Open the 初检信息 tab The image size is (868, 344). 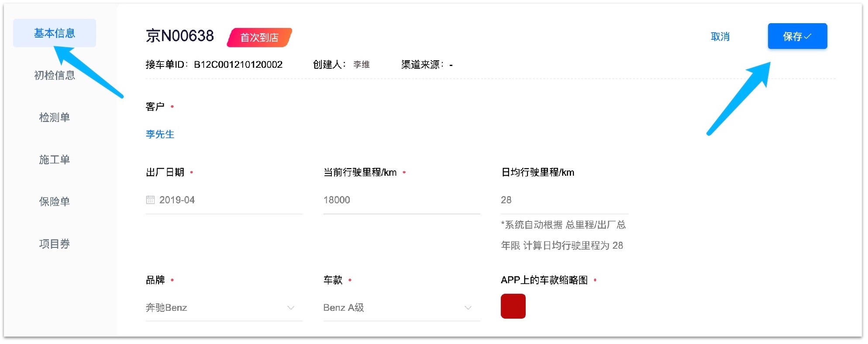(55, 75)
